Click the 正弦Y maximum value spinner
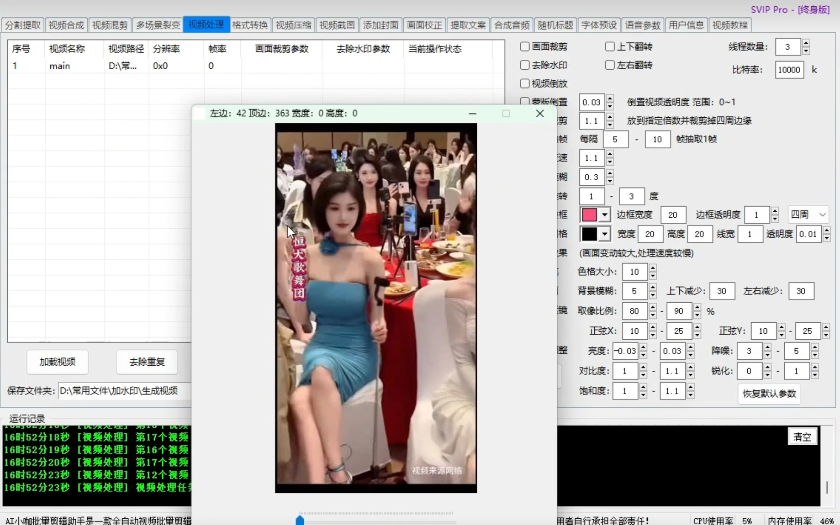 pyautogui.click(x=807, y=330)
